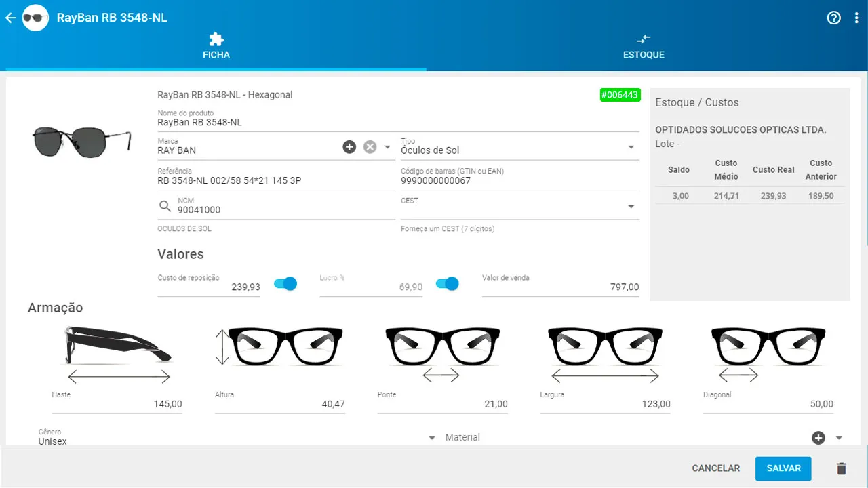
Task: Expand the Tipo Óculos de Sol dropdown
Action: 631,148
